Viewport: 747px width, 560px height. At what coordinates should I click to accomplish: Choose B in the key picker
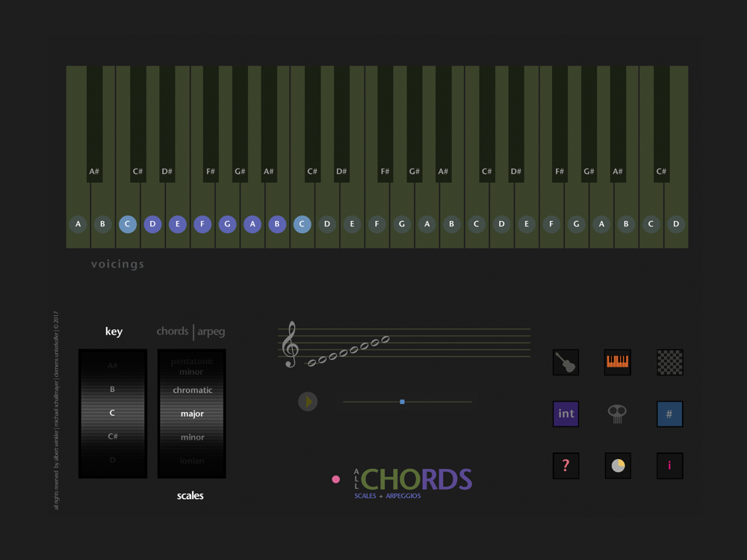(x=113, y=389)
